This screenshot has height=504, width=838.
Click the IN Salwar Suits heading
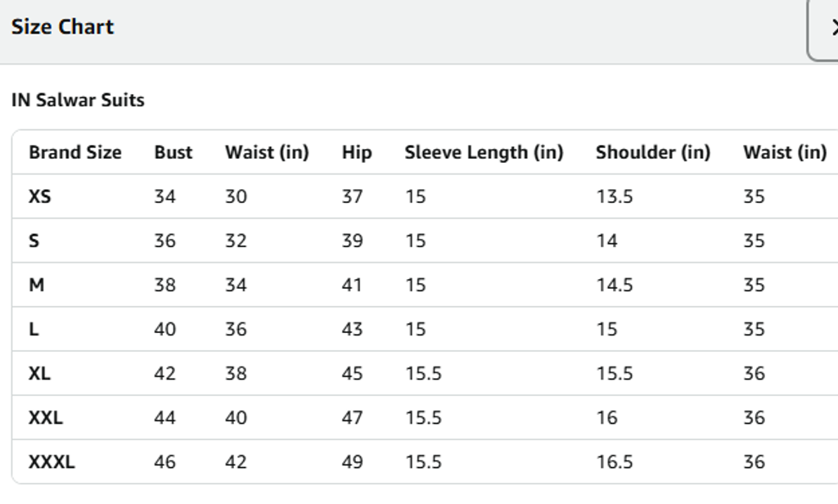coord(78,101)
